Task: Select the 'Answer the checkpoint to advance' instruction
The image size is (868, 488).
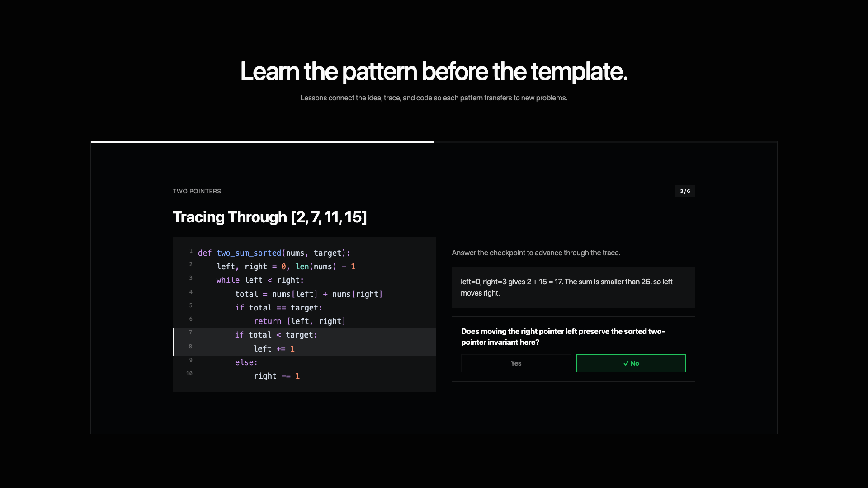Action: point(536,253)
